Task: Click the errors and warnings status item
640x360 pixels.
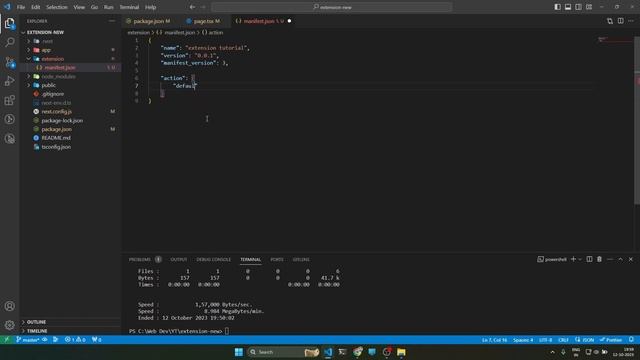Action: pos(75,340)
